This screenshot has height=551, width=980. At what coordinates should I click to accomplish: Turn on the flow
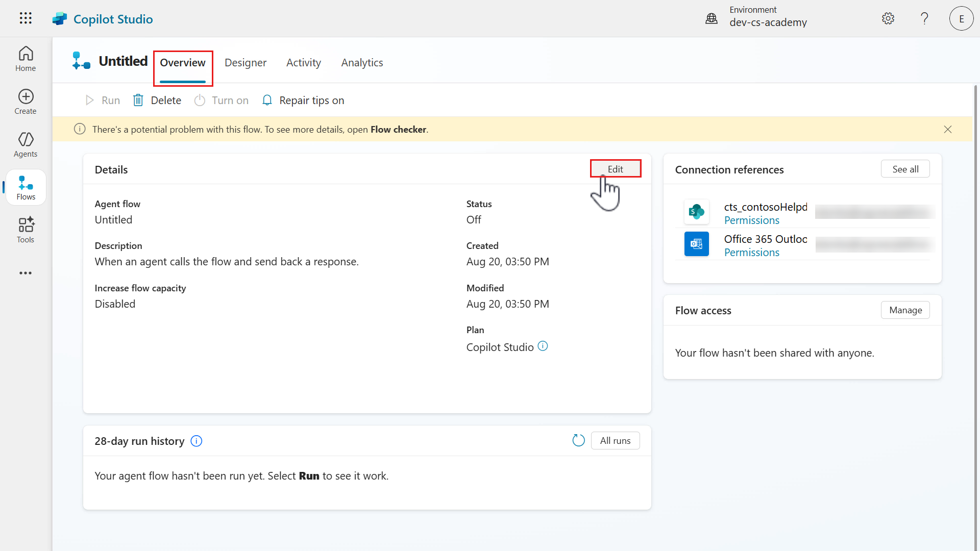[222, 101]
